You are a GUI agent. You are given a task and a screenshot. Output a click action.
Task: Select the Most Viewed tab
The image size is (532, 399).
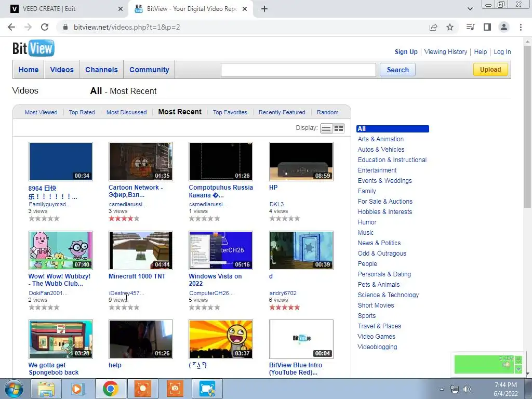[x=41, y=112]
